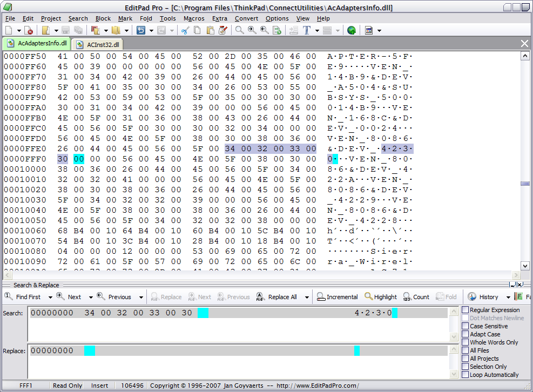
Task: Expand the Undo history dropdown arrow
Action: coord(151,31)
